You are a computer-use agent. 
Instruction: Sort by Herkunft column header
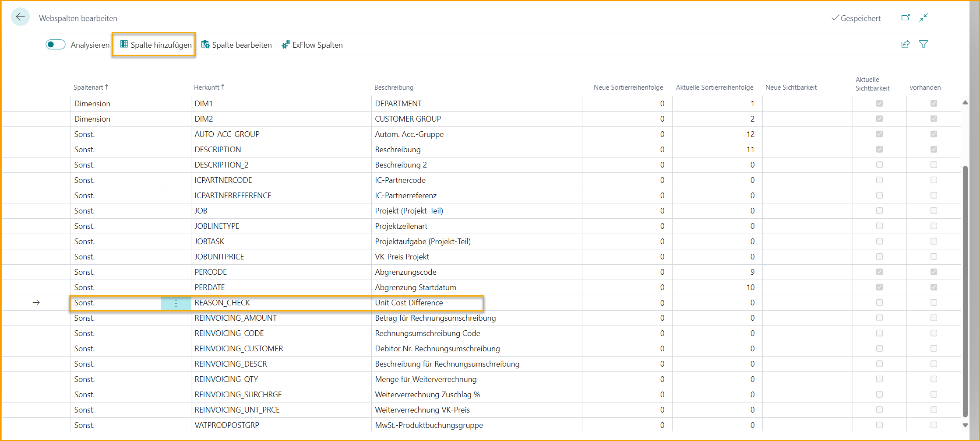[207, 87]
